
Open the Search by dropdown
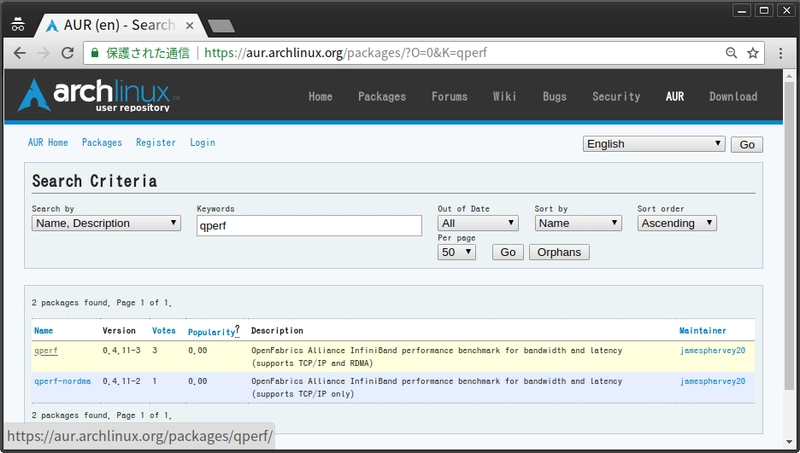(x=106, y=223)
